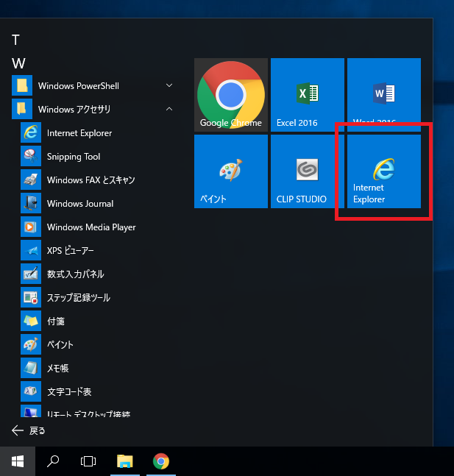Click the 戻る back button
This screenshot has width=454, height=476.
[29, 430]
